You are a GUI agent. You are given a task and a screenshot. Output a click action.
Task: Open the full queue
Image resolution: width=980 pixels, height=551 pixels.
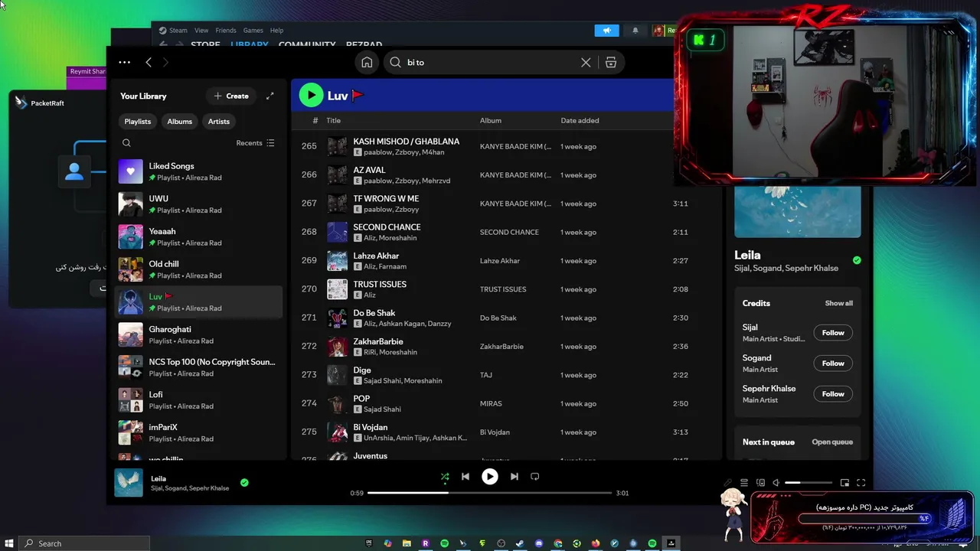832,442
